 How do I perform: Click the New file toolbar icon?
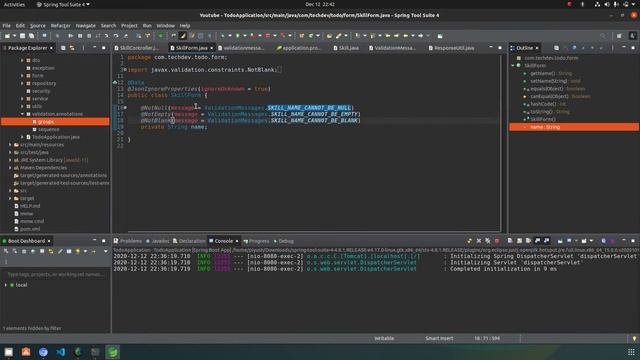tap(7, 36)
